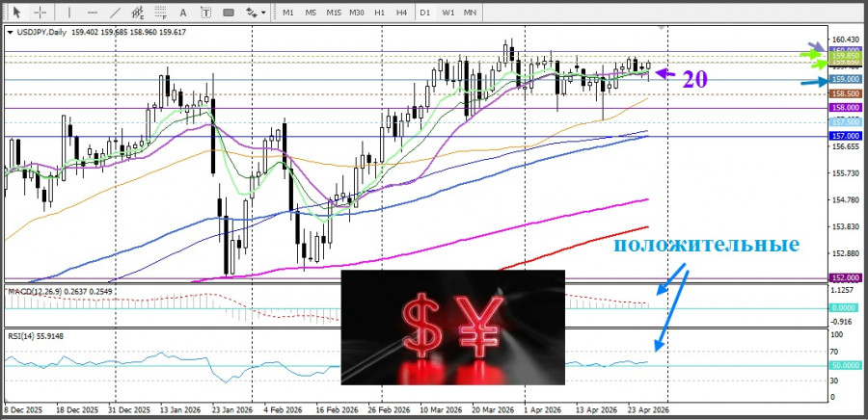
Task: Select the text 'A' tool
Action: pos(184,13)
